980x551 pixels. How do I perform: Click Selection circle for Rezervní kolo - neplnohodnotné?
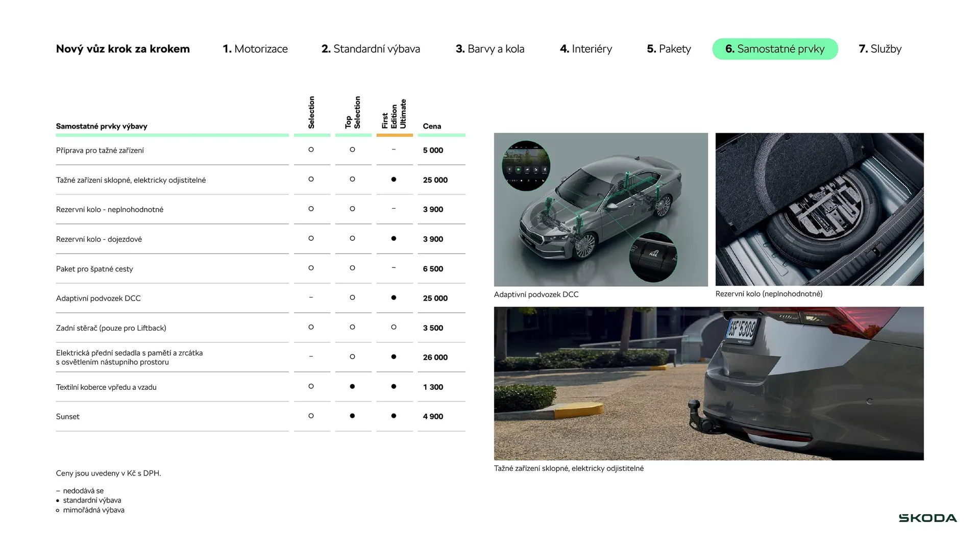tap(311, 209)
